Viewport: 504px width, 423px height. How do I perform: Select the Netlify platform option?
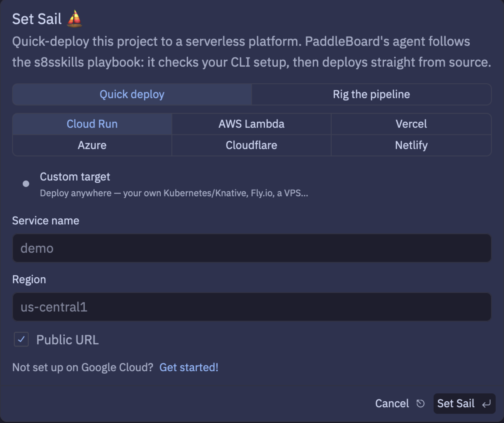(411, 145)
